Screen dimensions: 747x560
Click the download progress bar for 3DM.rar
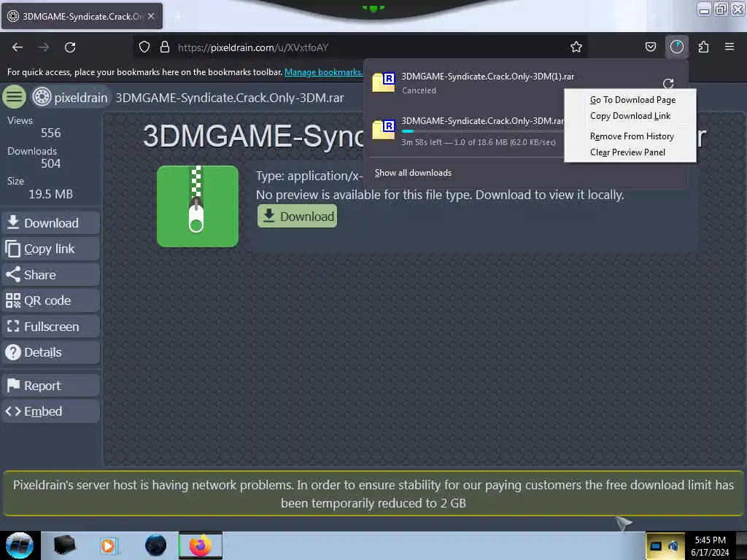tap(483, 131)
